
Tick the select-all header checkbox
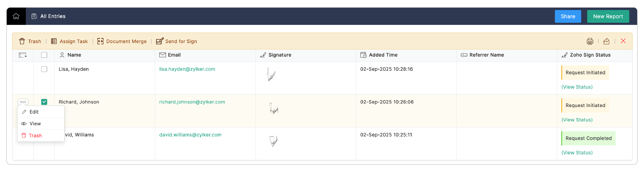[x=44, y=55]
